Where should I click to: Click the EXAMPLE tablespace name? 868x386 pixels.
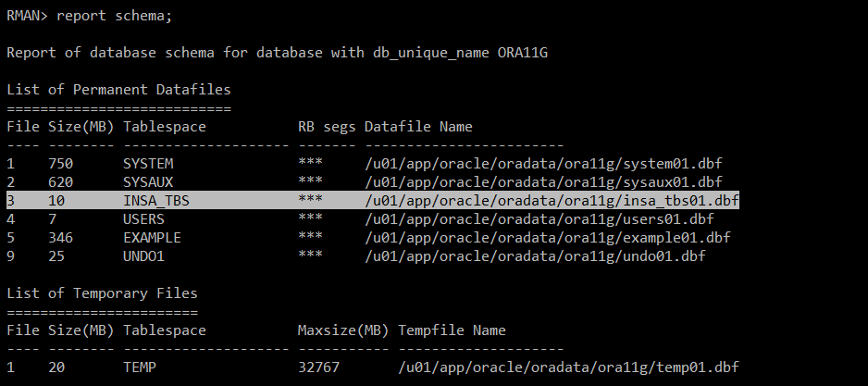tap(153, 238)
